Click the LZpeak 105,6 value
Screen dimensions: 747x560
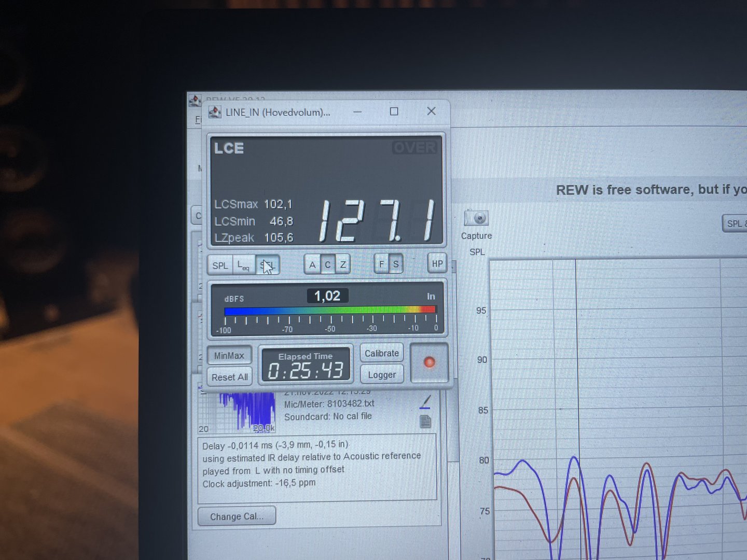coord(279,237)
